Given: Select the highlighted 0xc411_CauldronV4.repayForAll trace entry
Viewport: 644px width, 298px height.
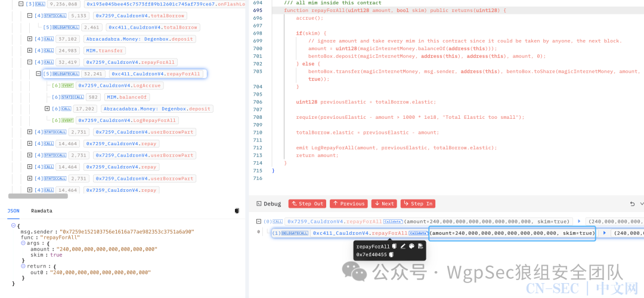Looking at the screenshot, I should coord(156,74).
